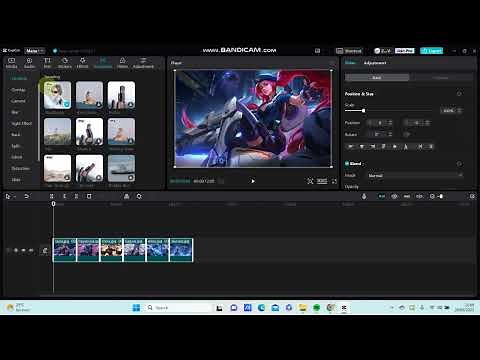
Task: Click the align right icon
Action: [373, 146]
